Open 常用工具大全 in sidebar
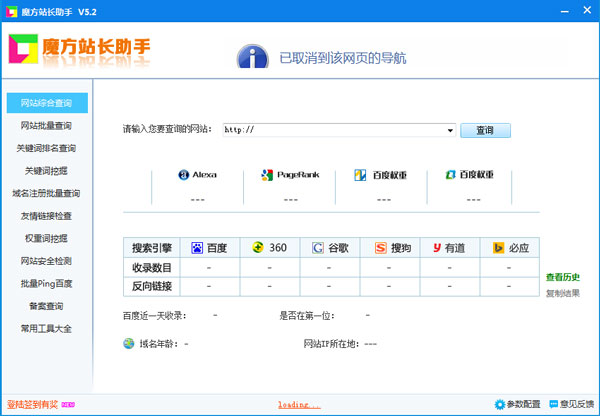 click(46, 329)
